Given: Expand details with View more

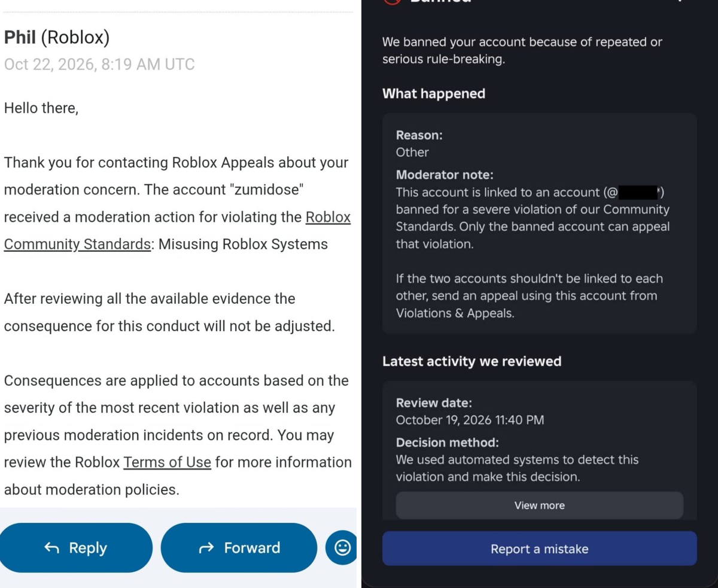Looking at the screenshot, I should 539,505.
